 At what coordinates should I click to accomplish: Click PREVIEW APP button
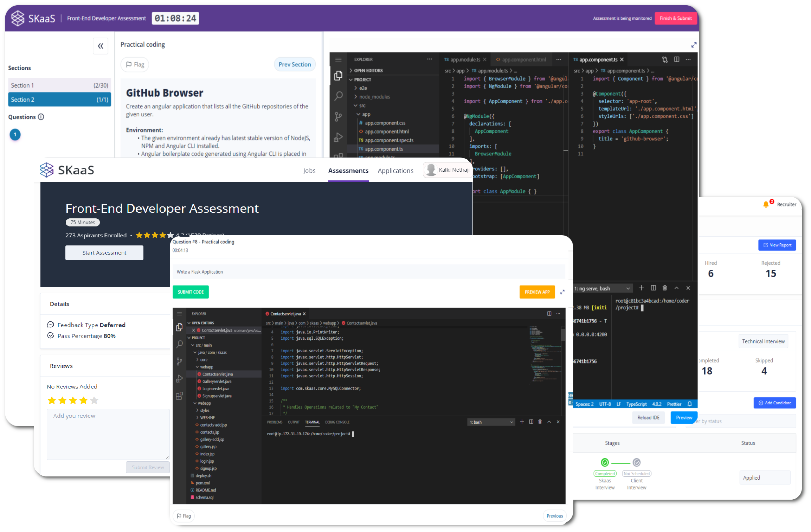coord(537,292)
